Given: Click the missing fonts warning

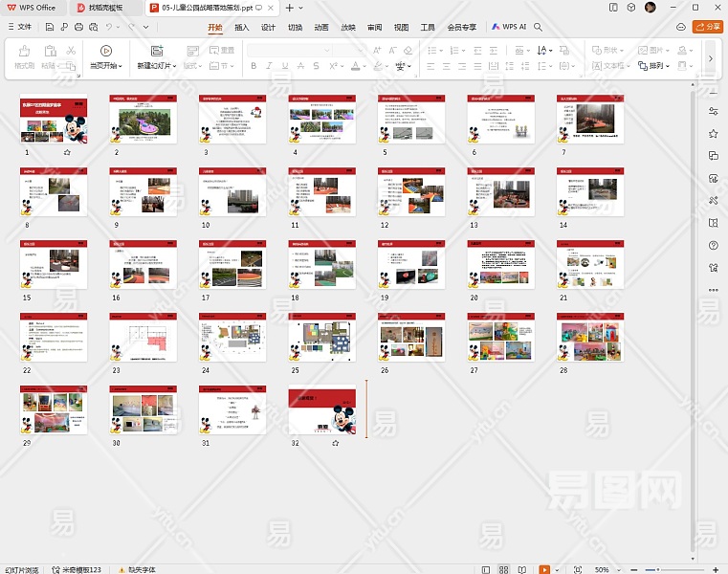Looking at the screenshot, I should (140, 569).
